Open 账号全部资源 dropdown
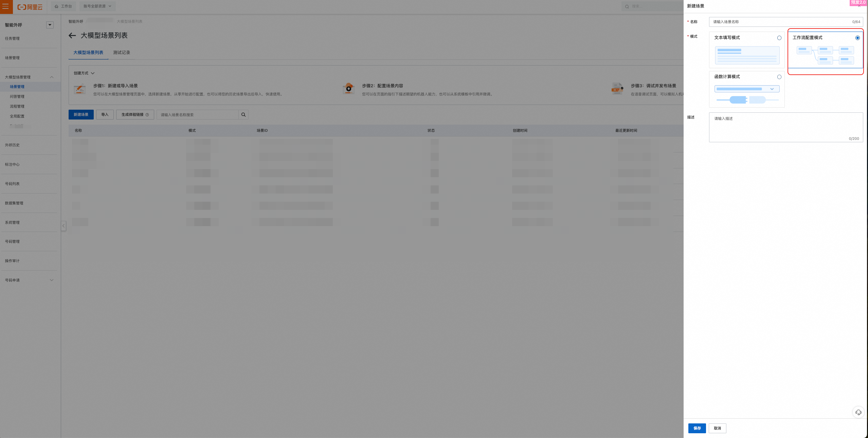This screenshot has height=438, width=868. point(97,6)
